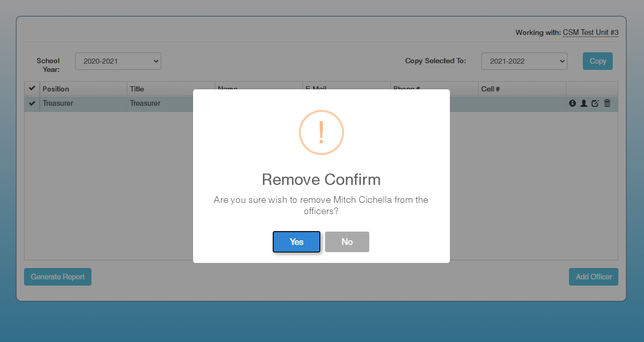This screenshot has width=644, height=342.
Task: Click the info icon in Treasurer row
Action: 573,103
